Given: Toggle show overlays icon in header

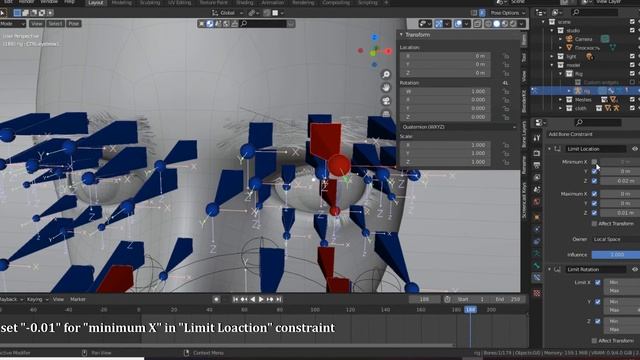Looking at the screenshot, I should click(x=458, y=24).
